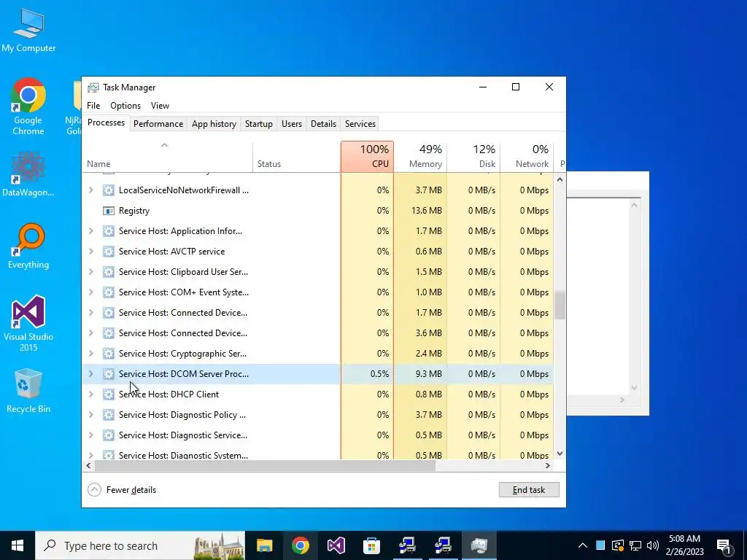Open Visual Studio from the taskbar
747x560 pixels.
(336, 545)
